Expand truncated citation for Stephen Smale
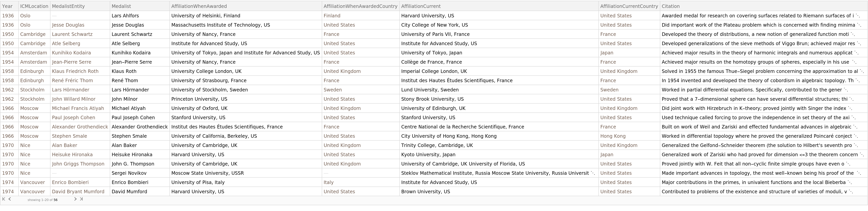The width and height of the screenshot is (868, 211). coord(856,136)
